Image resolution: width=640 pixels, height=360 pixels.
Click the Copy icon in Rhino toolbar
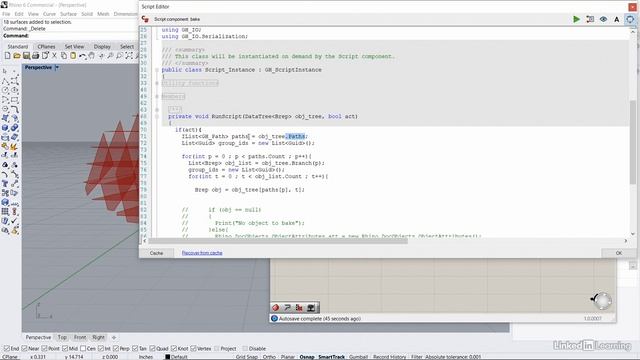click(x=64, y=56)
